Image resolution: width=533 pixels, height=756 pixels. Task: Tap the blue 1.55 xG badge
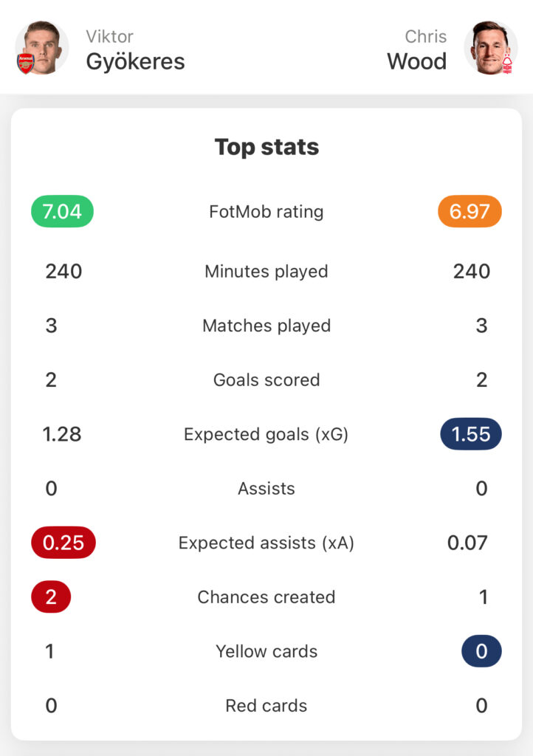(471, 434)
